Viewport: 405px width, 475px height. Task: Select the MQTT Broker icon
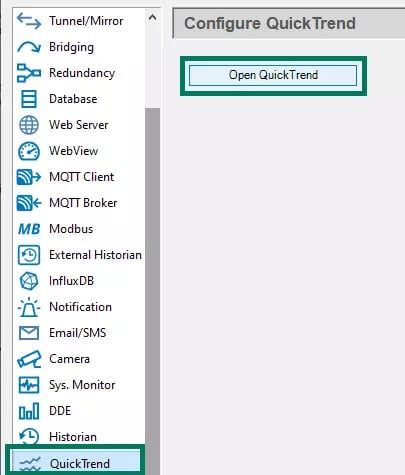pos(29,203)
